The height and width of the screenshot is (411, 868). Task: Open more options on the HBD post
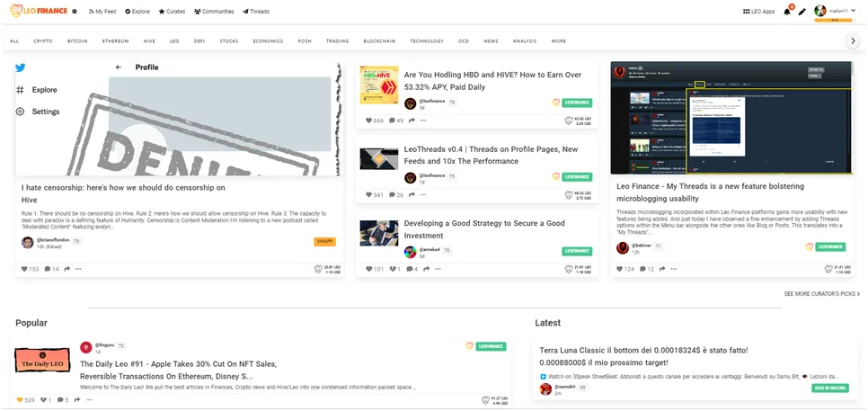[x=423, y=121]
